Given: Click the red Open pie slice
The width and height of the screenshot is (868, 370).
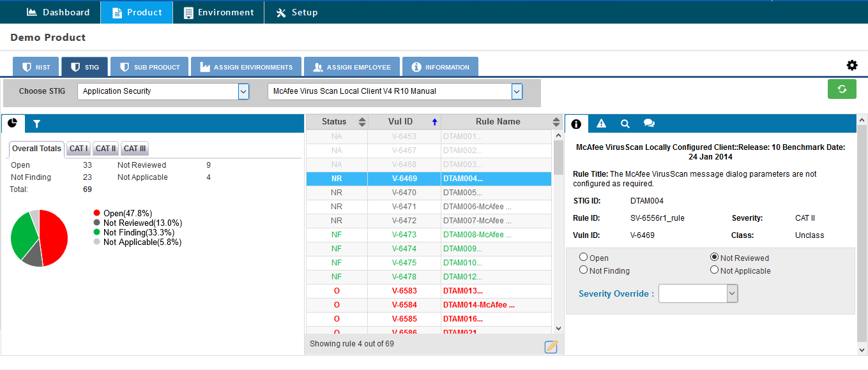Looking at the screenshot, I should (x=54, y=236).
